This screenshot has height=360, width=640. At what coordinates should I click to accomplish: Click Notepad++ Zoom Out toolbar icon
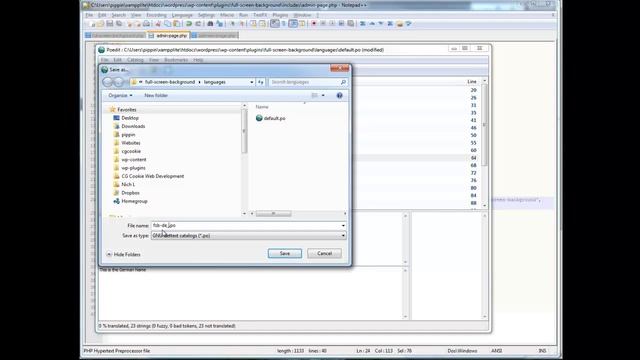coord(242,24)
